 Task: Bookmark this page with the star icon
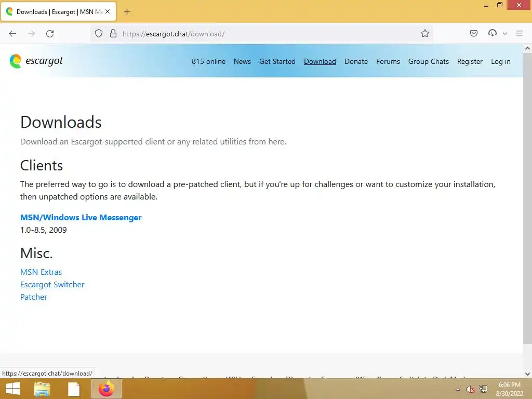(425, 34)
